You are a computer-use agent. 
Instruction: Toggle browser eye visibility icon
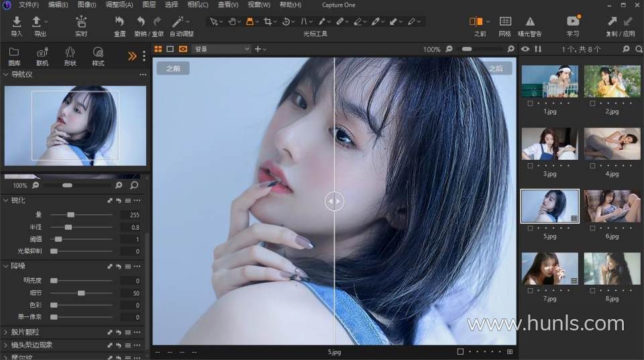coord(525,49)
